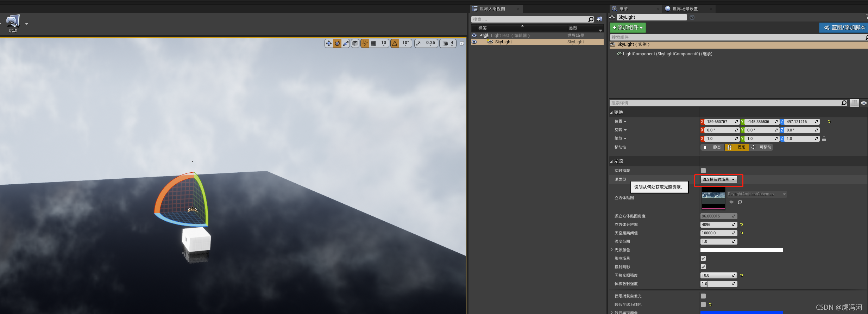Click the add folder icon in outliner

point(599,19)
